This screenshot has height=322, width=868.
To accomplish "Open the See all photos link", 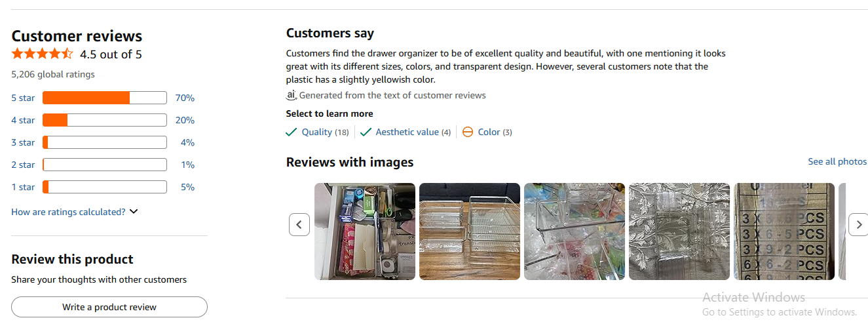I will (837, 161).
